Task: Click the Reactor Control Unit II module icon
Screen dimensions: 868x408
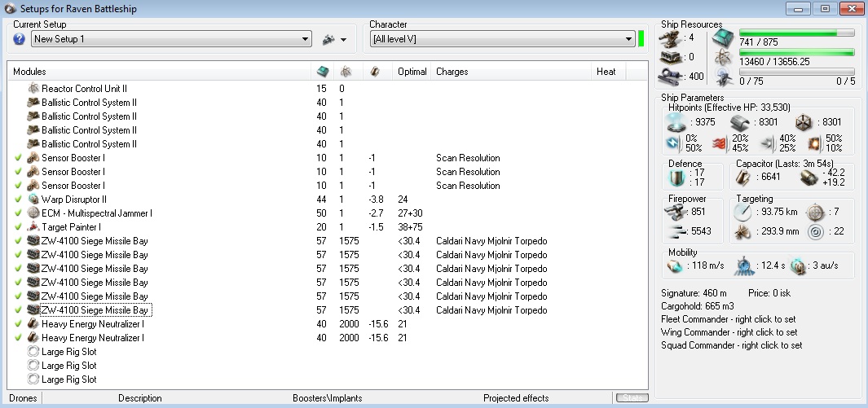Action: (x=33, y=88)
